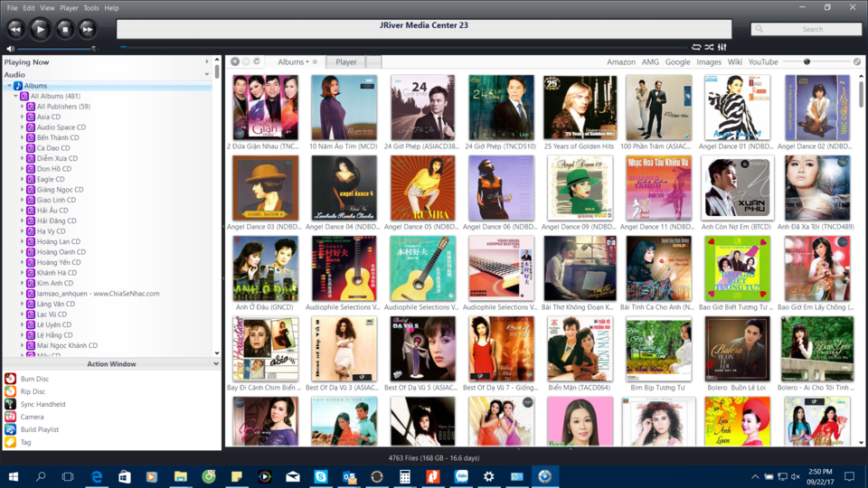Open the Windows Start menu
The height and width of the screenshot is (488, 868).
point(14,476)
